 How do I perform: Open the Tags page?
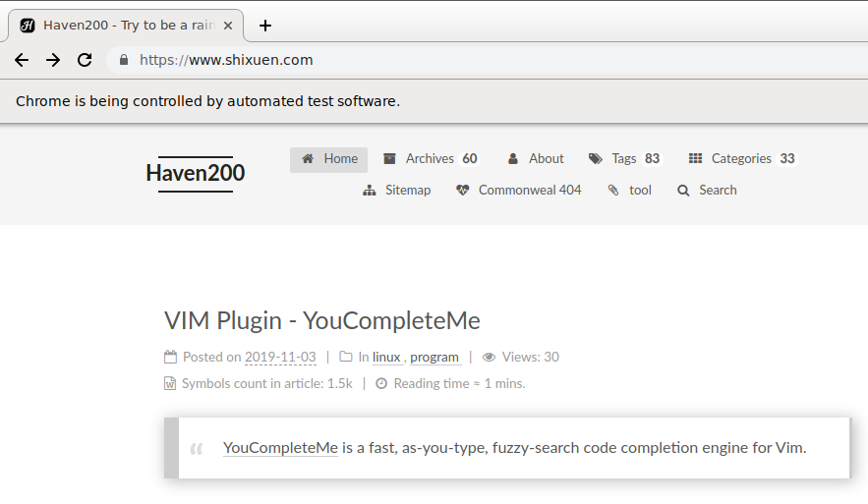tap(623, 159)
